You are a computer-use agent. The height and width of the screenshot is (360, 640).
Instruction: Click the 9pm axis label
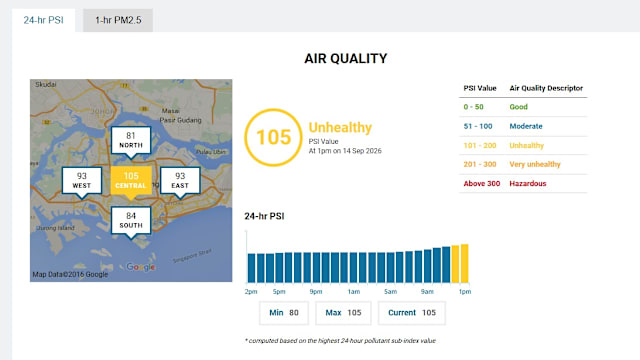point(316,291)
